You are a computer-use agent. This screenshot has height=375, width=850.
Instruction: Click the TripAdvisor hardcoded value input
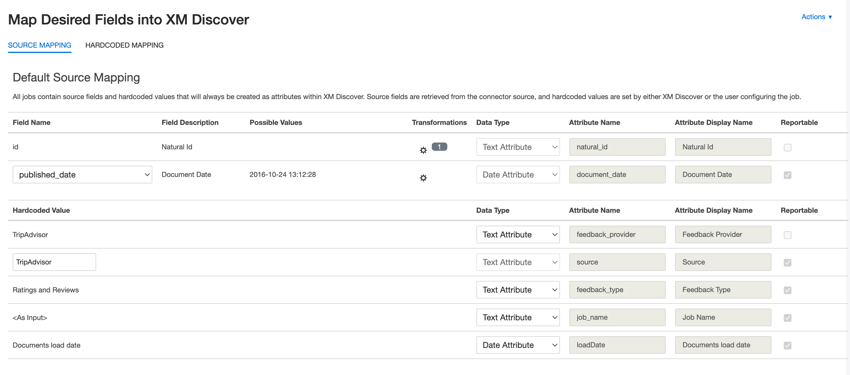pos(54,262)
